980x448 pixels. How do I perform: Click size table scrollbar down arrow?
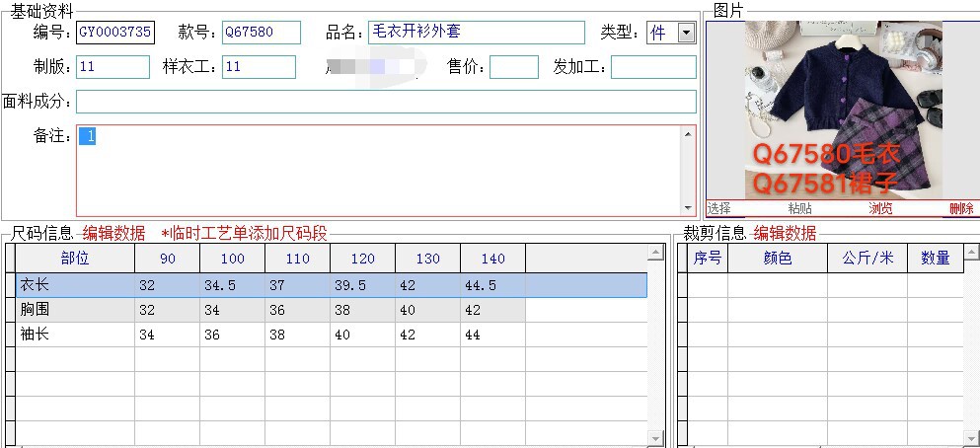[655, 439]
